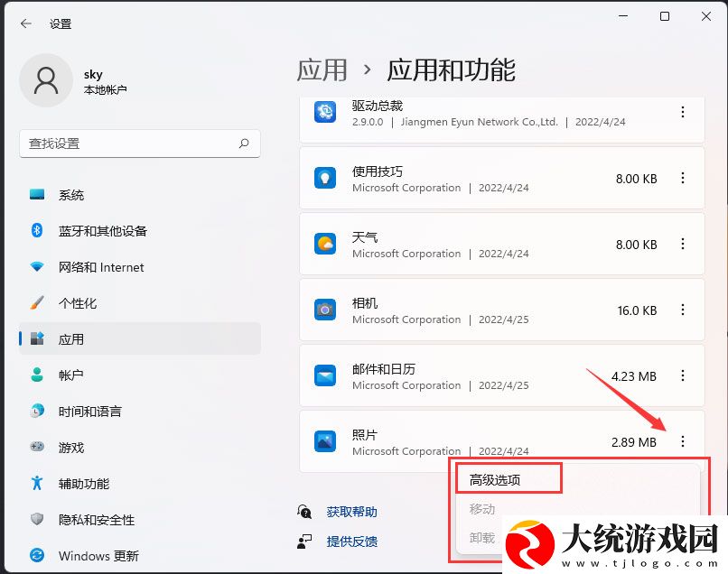Viewport: 728px width, 574px height.
Task: Open Windows 更新 settings
Action: pos(140,555)
